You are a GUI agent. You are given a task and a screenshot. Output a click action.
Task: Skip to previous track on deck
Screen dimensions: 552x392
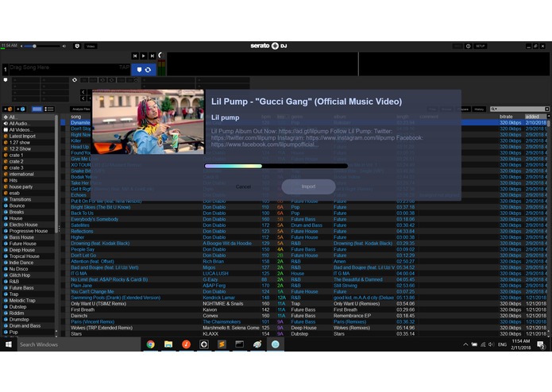[x=135, y=56]
